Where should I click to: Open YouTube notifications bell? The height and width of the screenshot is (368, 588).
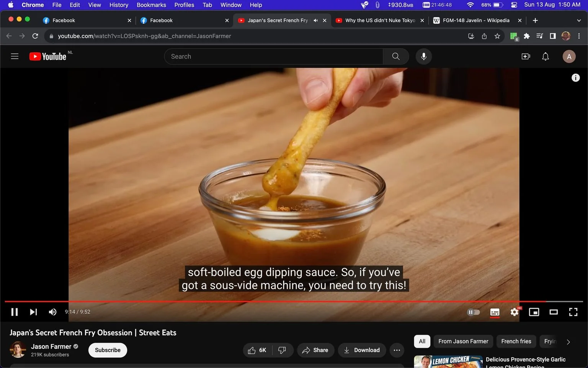[546, 56]
